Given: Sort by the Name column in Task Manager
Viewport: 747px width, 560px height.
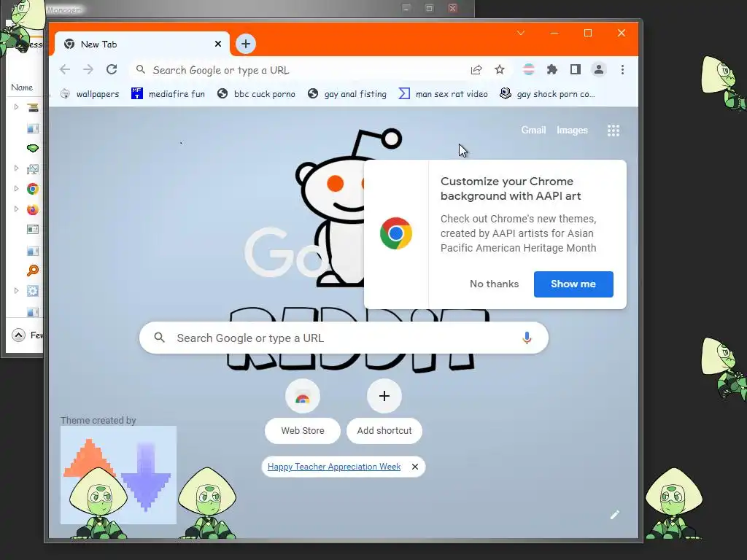Looking at the screenshot, I should click(22, 87).
